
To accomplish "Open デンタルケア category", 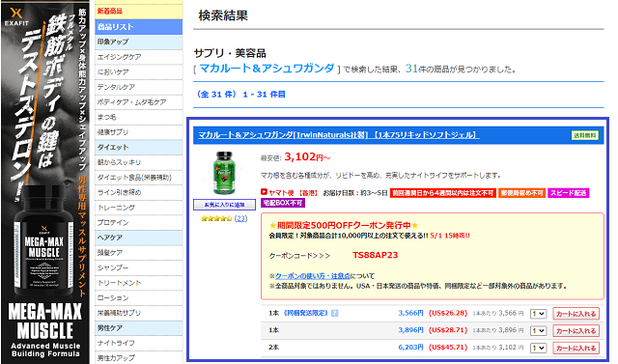I will coord(138,87).
